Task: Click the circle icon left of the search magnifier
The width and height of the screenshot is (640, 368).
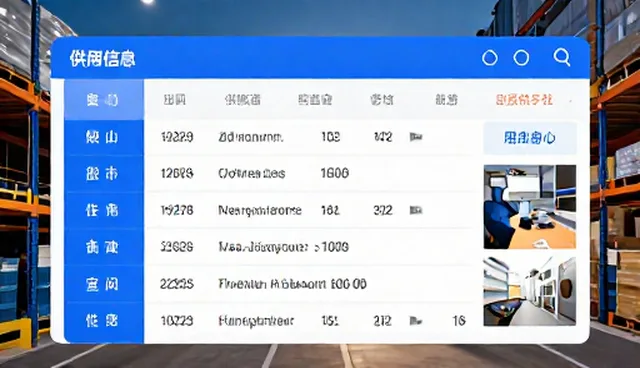Action: 521,58
